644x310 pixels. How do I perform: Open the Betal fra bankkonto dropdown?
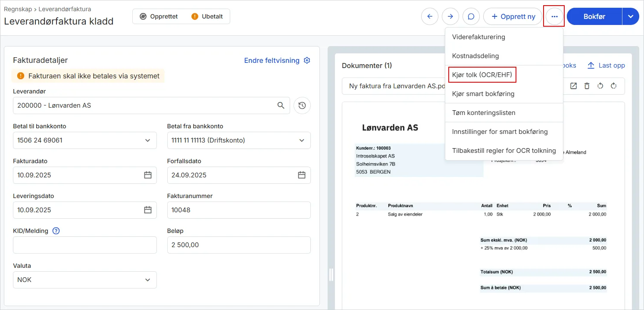click(x=239, y=140)
